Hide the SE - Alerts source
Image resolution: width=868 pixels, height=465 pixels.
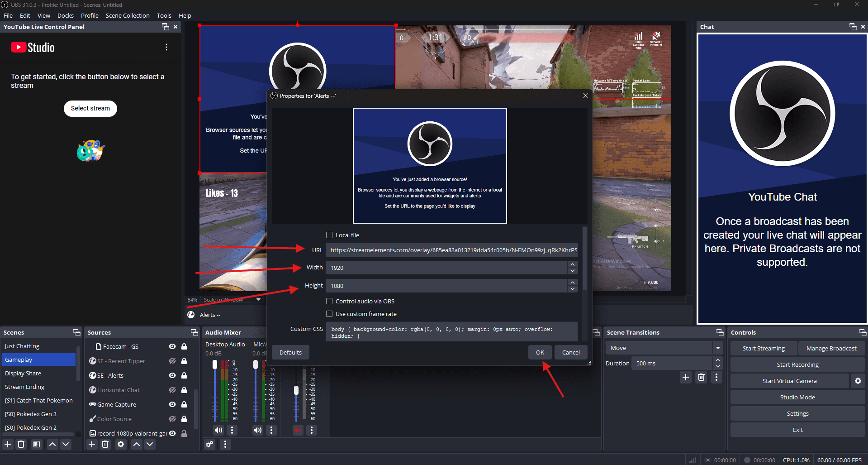[172, 375]
